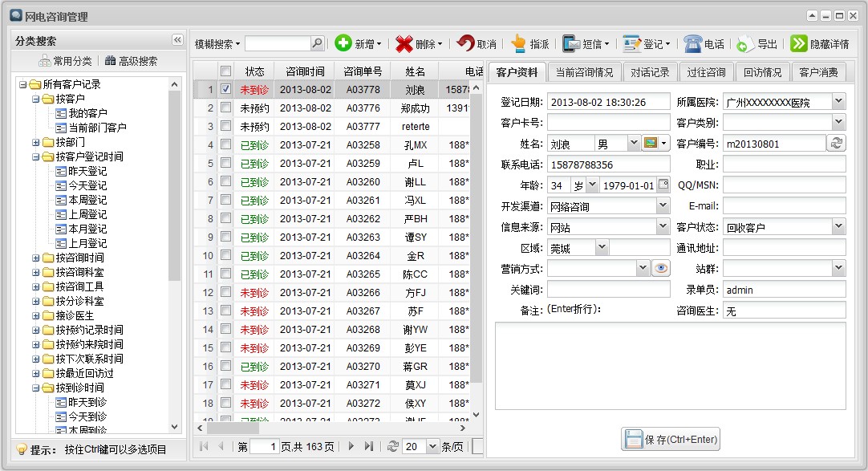Click the 登记 register icon
The width and height of the screenshot is (868, 471).
pos(631,43)
